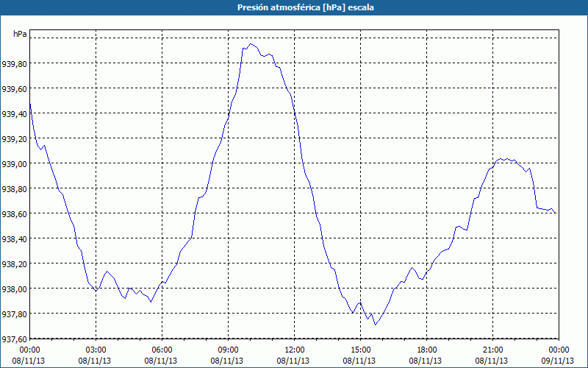Select the 939,20 y-axis label
Image resolution: width=588 pixels, height=368 pixels.
pyautogui.click(x=14, y=139)
